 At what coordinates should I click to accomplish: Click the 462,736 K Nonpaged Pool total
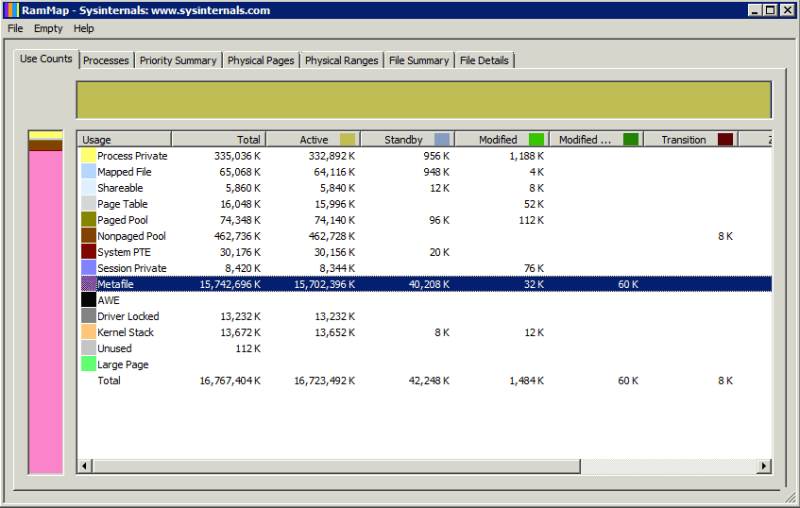tap(237, 236)
